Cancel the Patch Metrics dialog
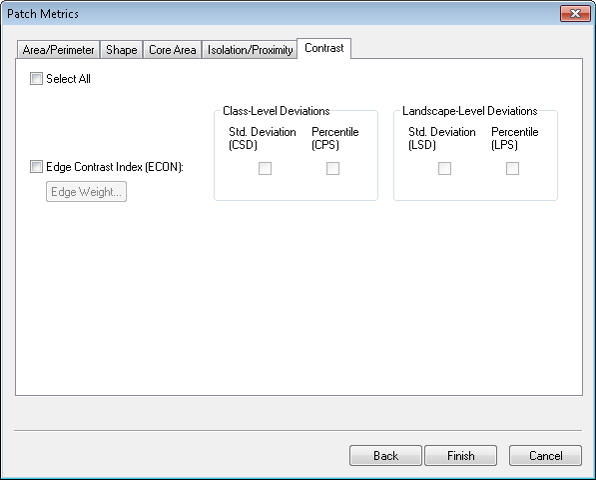Viewport: 596px width, 480px height. point(545,455)
